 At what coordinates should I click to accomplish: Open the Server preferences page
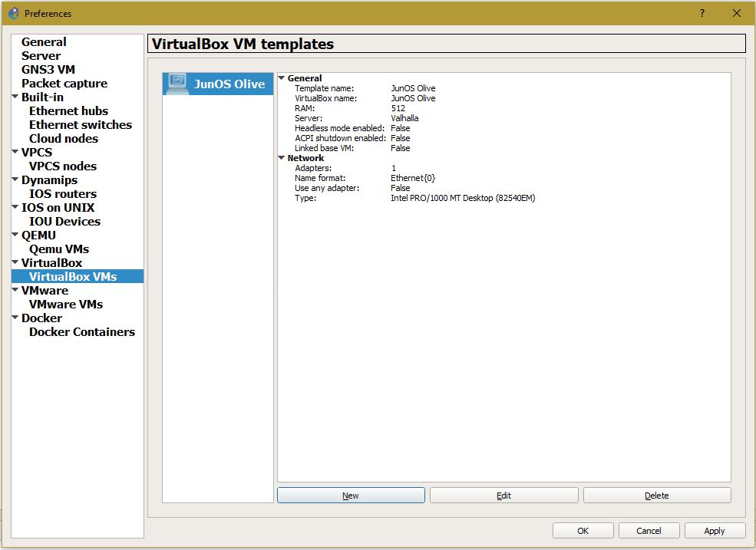coord(41,56)
